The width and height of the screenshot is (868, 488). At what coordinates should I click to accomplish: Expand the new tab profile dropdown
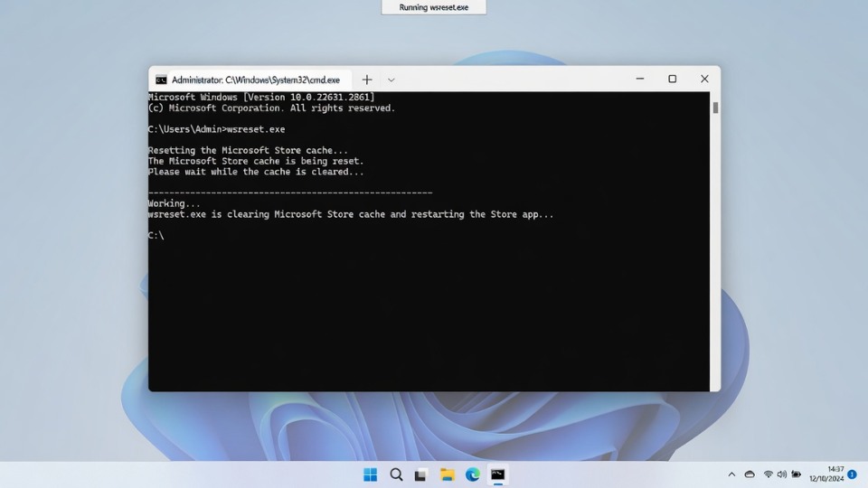click(x=391, y=80)
